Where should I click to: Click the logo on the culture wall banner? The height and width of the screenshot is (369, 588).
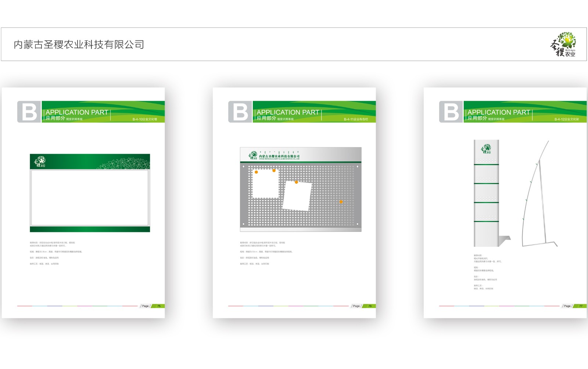coord(40,162)
